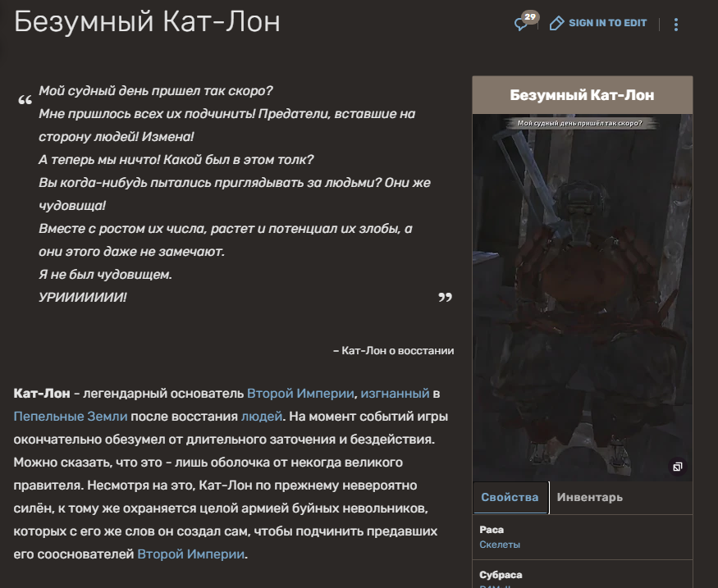718x588 pixels.
Task: Switch to the Инвентарь tab
Action: click(590, 498)
